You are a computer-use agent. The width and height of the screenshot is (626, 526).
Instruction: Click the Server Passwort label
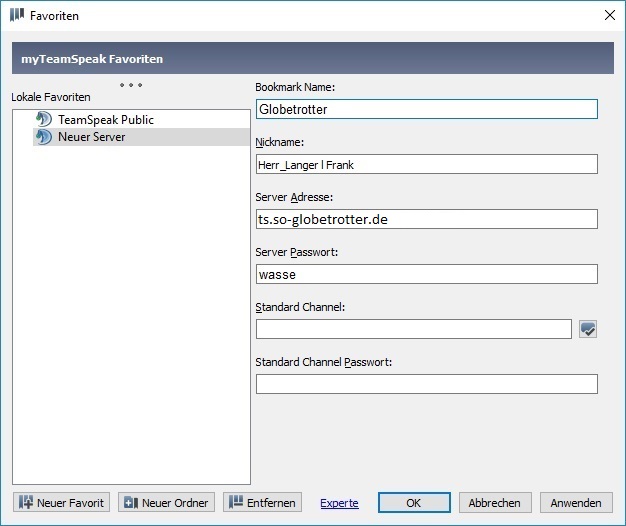pos(297,252)
